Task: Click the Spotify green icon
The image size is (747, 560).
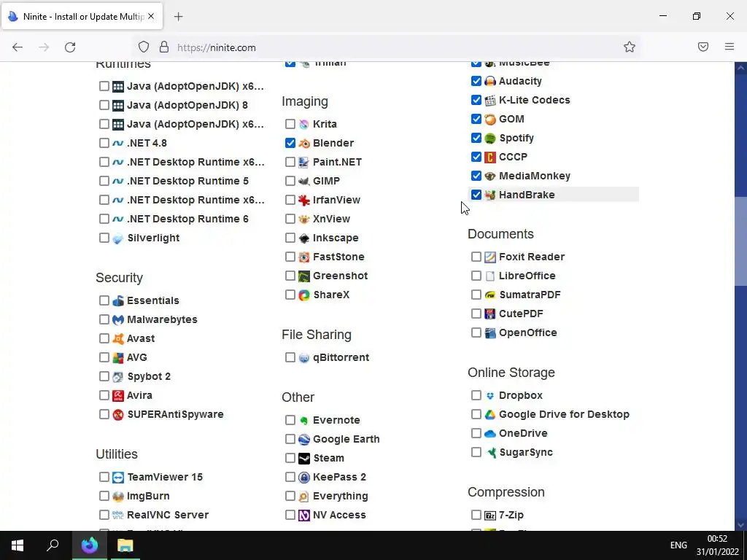Action: pos(490,138)
